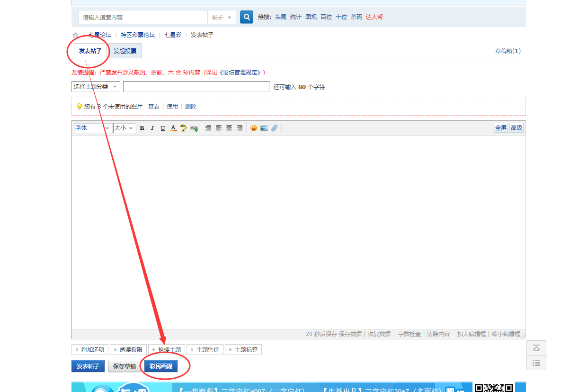Viewport: 588px width, 392px height.
Task: Open the 字体 font dropdown
Action: point(93,128)
